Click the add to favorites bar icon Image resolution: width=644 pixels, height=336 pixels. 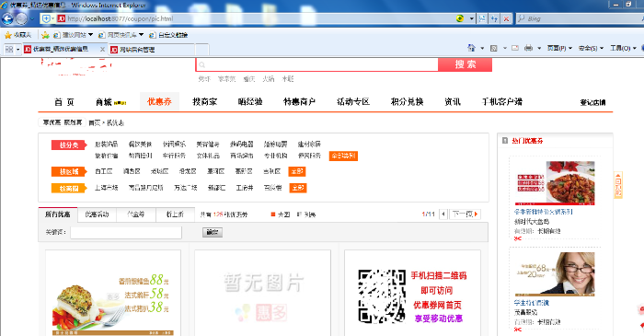[x=45, y=35]
